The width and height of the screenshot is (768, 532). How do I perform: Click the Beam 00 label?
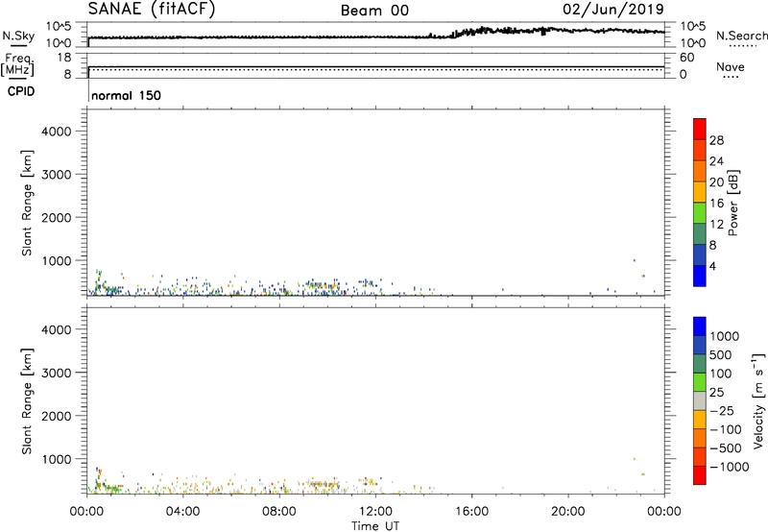[374, 11]
